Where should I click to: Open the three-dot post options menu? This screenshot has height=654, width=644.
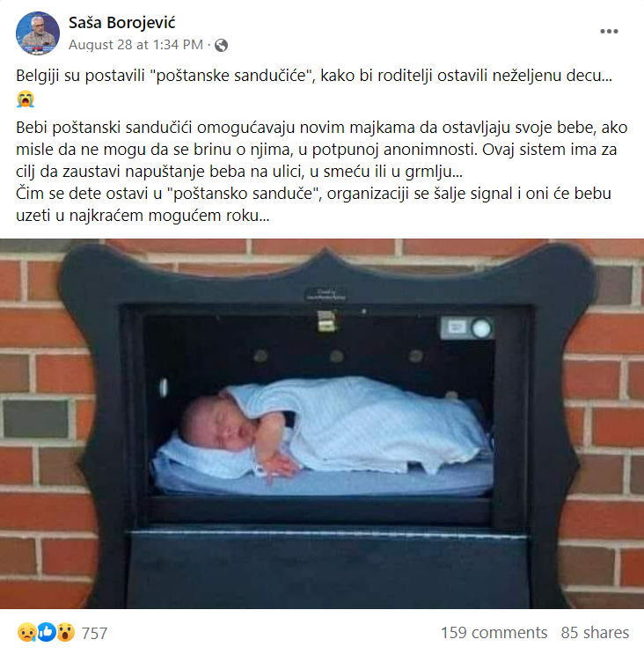click(609, 32)
